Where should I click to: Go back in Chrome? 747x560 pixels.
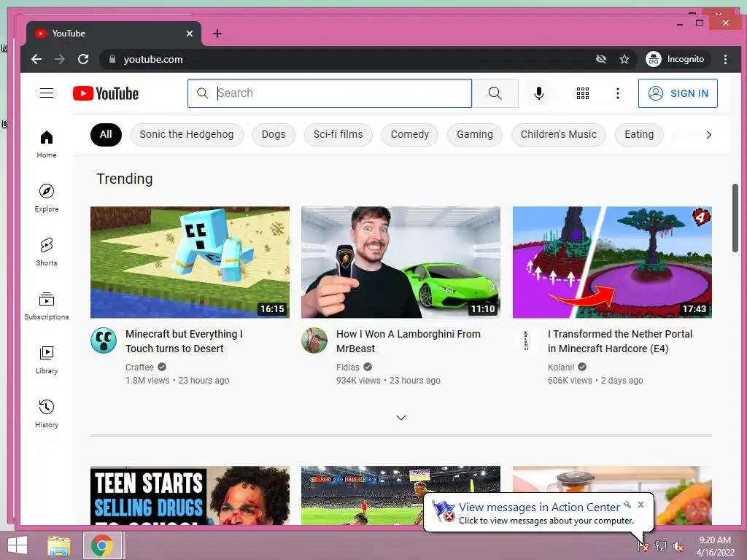tap(36, 59)
